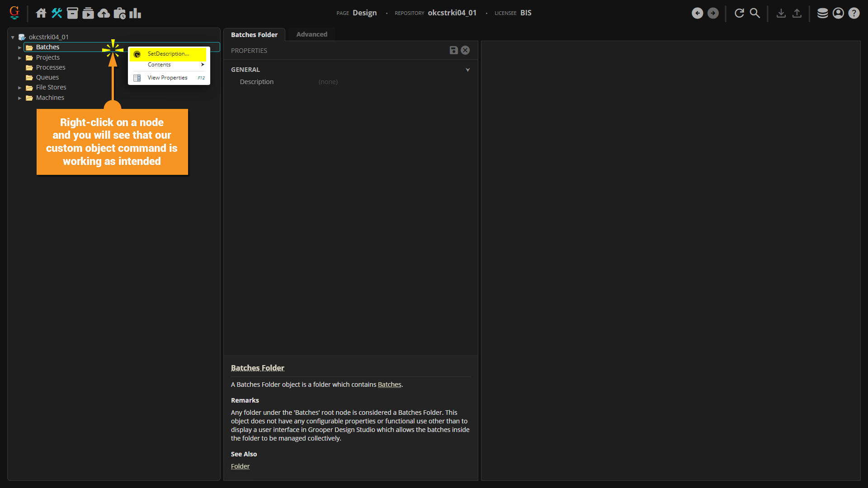Save properties using the floppy disk icon
Image resolution: width=868 pixels, height=488 pixels.
(453, 50)
